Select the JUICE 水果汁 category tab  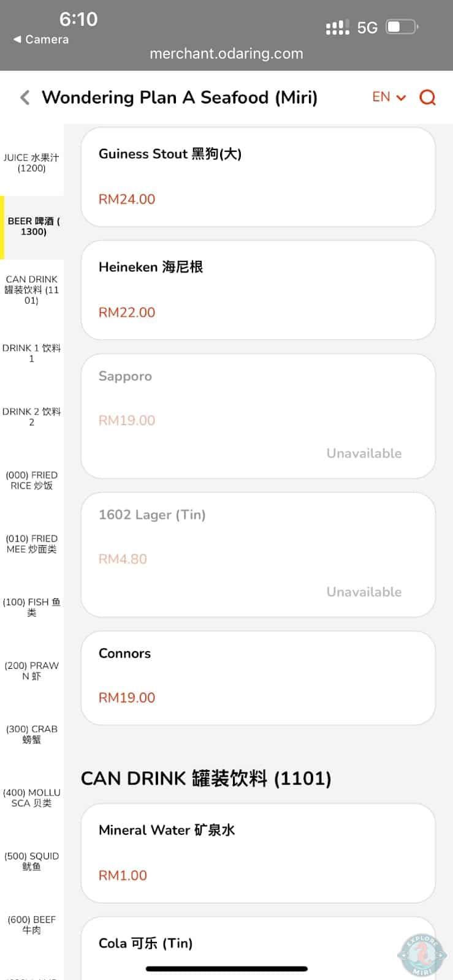(x=32, y=163)
